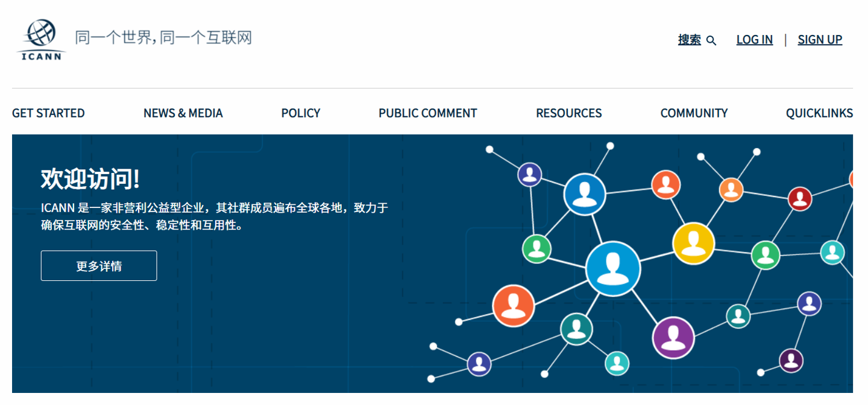Open the PUBLIC COMMENT menu

(428, 113)
